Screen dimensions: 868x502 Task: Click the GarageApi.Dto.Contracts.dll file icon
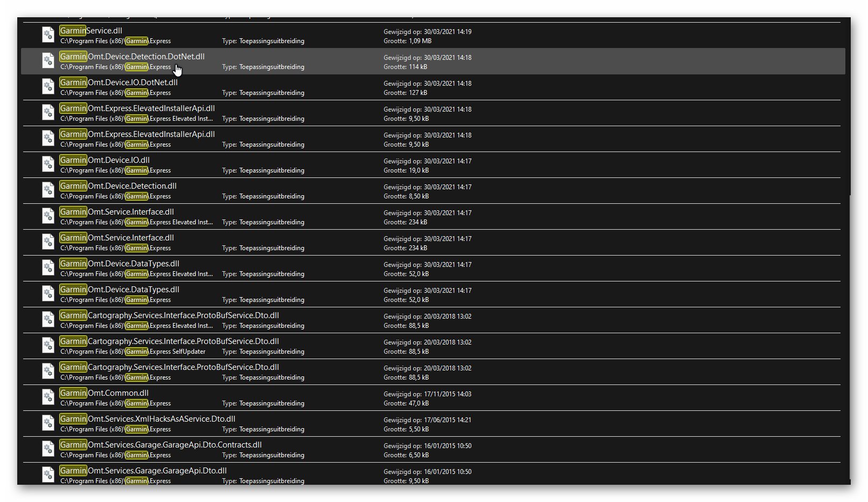[48, 449]
